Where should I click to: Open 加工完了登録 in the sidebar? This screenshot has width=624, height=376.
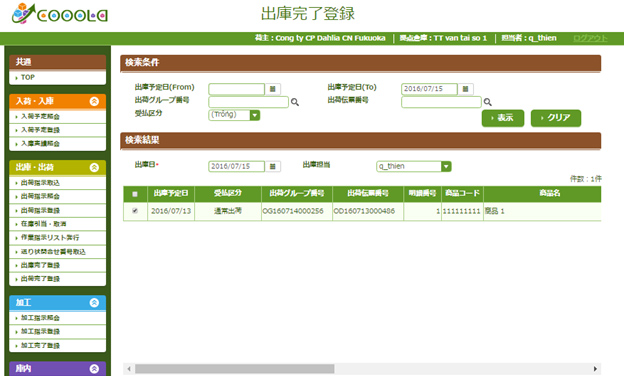[x=58, y=345]
